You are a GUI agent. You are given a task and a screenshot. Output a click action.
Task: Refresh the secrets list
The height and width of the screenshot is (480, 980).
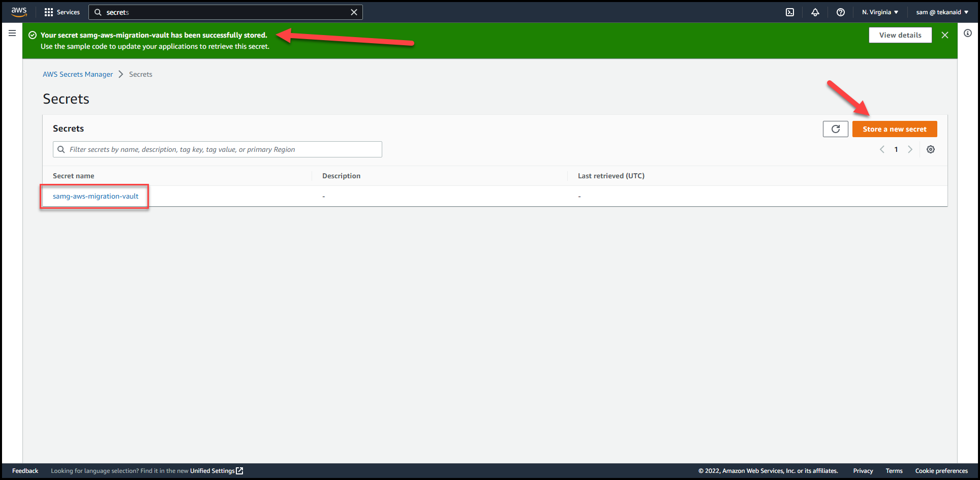pyautogui.click(x=835, y=129)
